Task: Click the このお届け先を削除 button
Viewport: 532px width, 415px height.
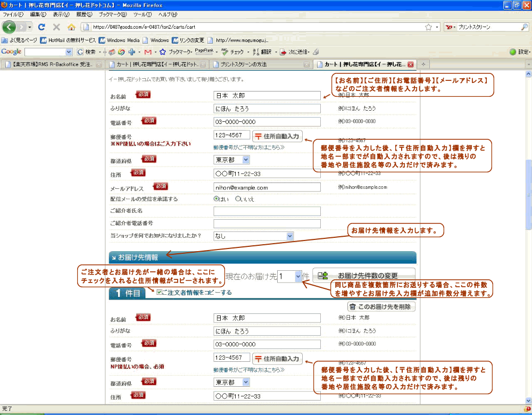Action: pos(381,306)
